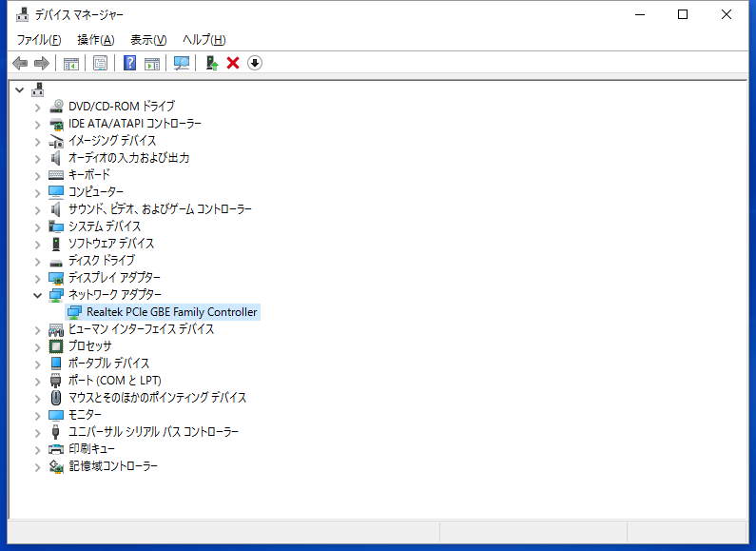Select the ポート (COM と LPT) label
Viewport: 756px width, 551px height.
pos(115,381)
